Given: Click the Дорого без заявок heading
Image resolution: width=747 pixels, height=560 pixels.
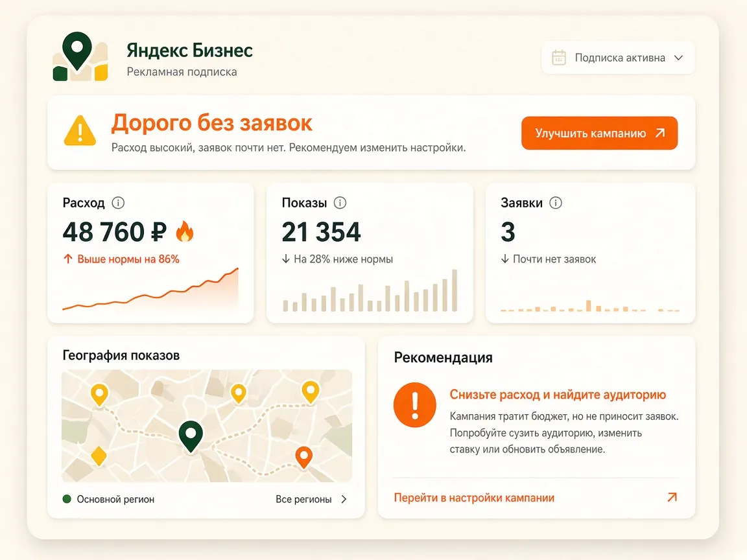Looking at the screenshot, I should (x=211, y=123).
